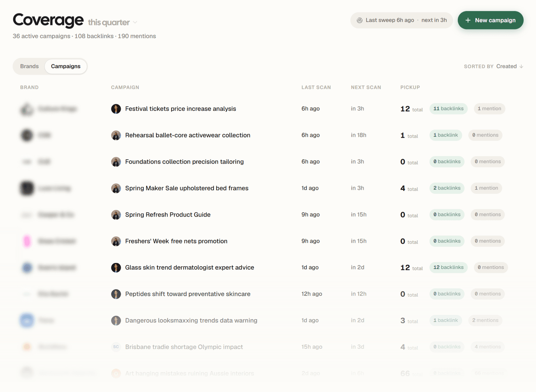Viewport: 536px width, 392px height.
Task: Open Festival tickets price increase analysis campaign
Action: (x=180, y=109)
